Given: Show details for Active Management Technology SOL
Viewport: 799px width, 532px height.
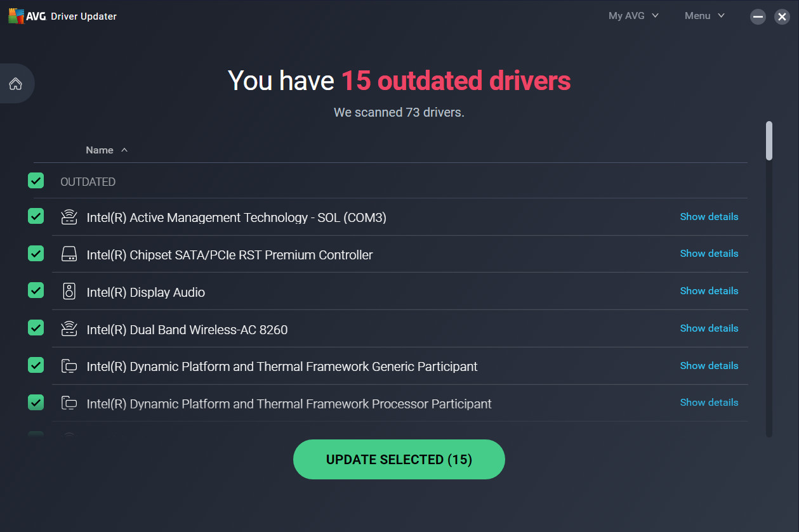Looking at the screenshot, I should pos(709,217).
